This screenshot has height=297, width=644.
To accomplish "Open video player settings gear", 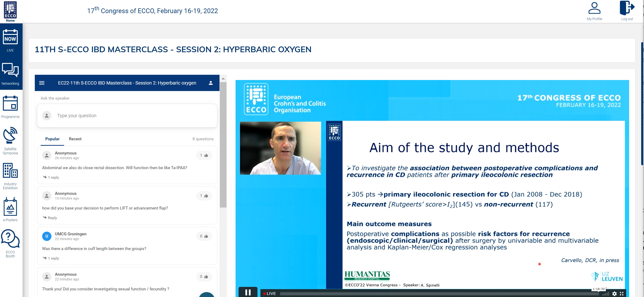I will 614,294.
